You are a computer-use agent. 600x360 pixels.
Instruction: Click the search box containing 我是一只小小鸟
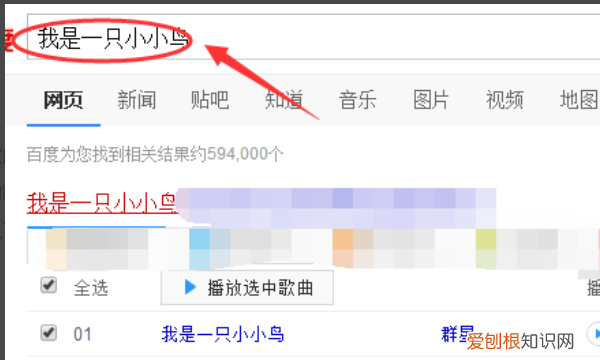[313, 37]
